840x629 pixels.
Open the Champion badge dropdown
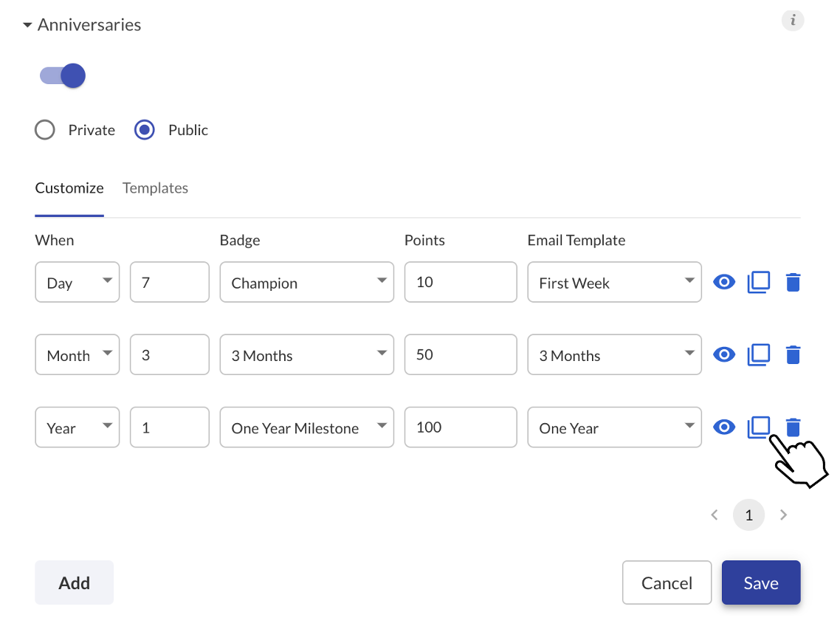[x=306, y=282]
